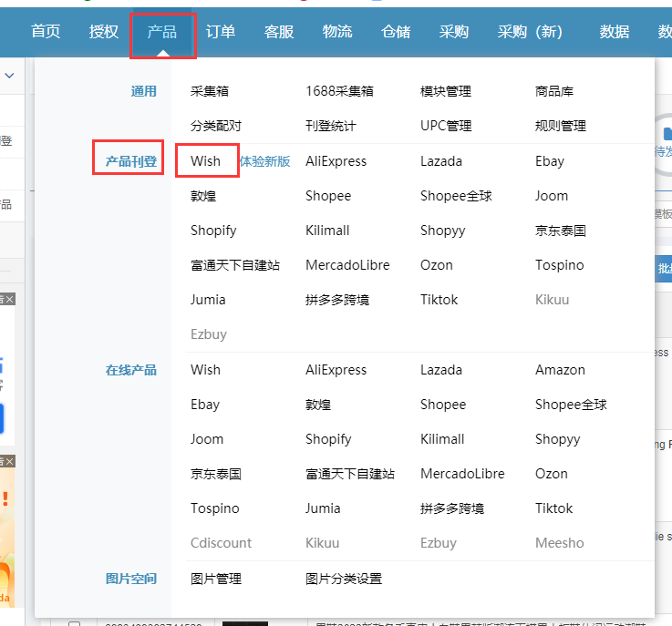
Task: Open 刊登统计 menu item
Action: (x=331, y=126)
